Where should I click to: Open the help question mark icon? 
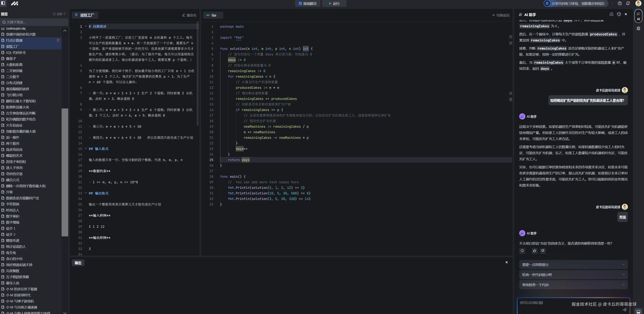[x=619, y=3]
